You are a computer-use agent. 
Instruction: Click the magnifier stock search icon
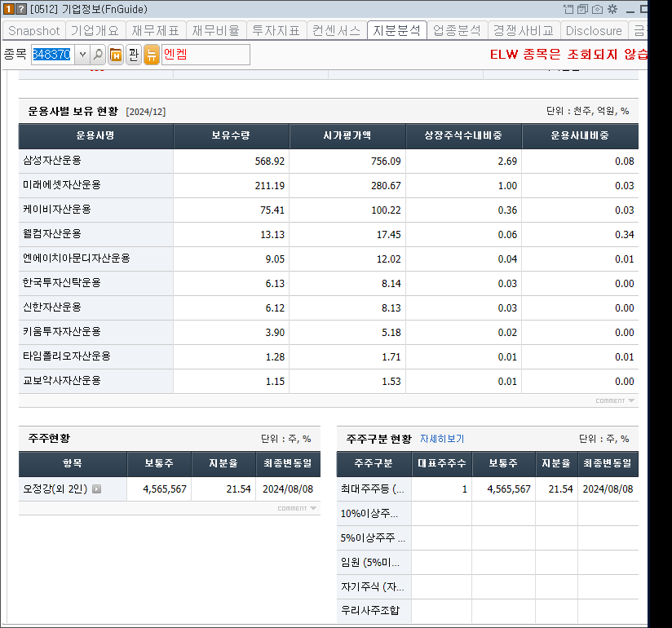pos(98,55)
